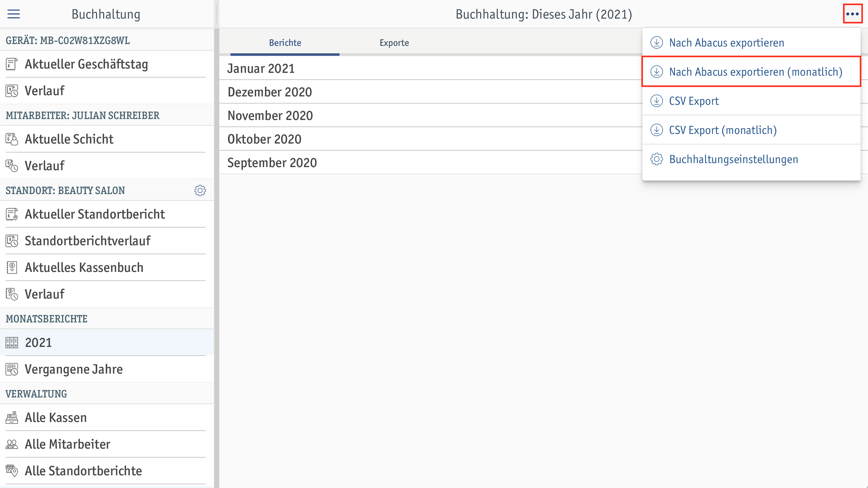Image resolution: width=868 pixels, height=488 pixels.
Task: Open the three-dot more options menu
Action: 853,14
